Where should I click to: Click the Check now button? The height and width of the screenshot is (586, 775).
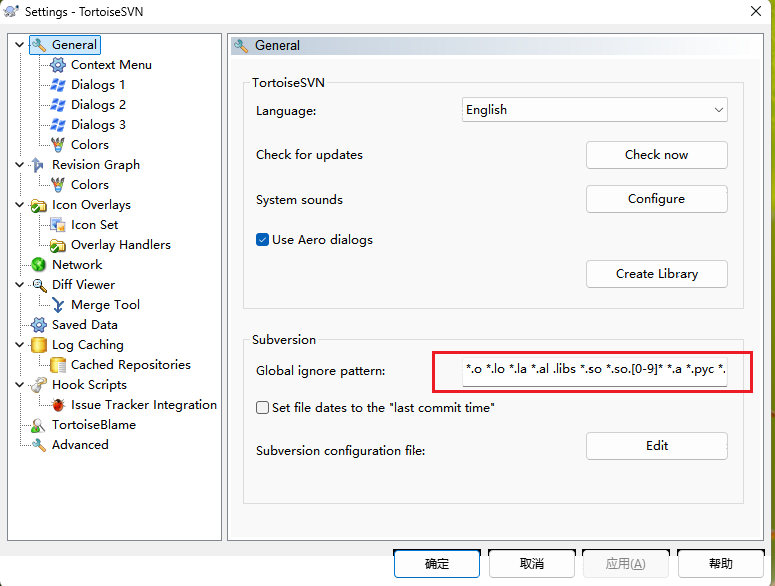[x=656, y=155]
